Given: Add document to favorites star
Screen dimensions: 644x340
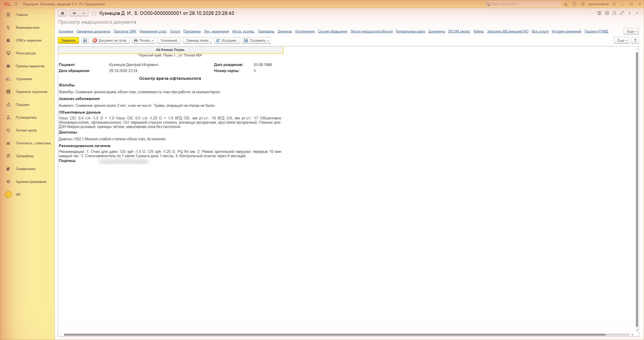Looking at the screenshot, I should [x=94, y=13].
